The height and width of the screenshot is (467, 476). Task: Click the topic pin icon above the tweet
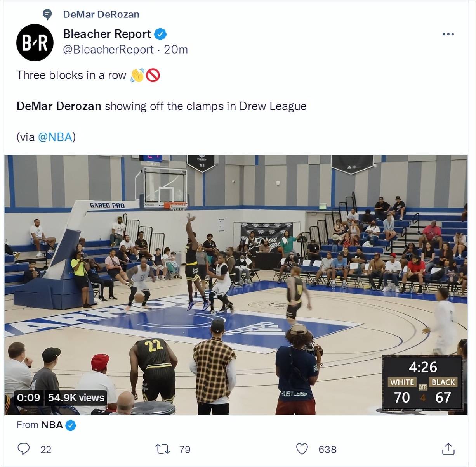point(47,15)
